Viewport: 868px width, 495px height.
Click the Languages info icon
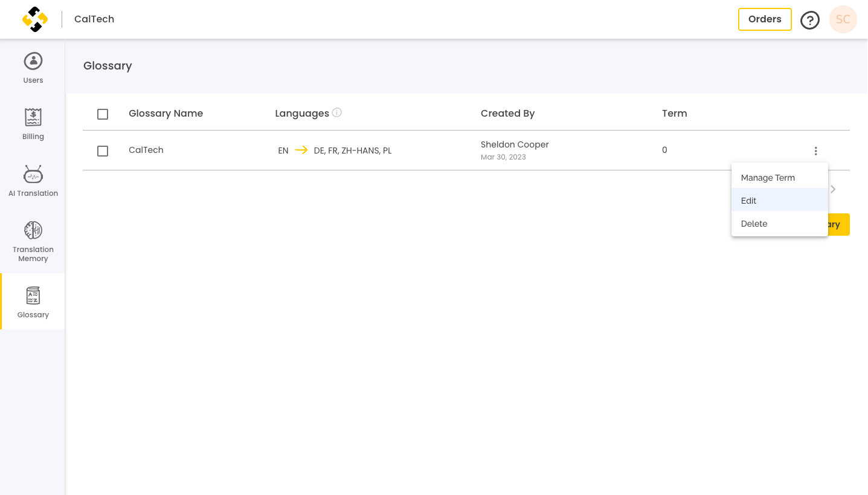(337, 112)
